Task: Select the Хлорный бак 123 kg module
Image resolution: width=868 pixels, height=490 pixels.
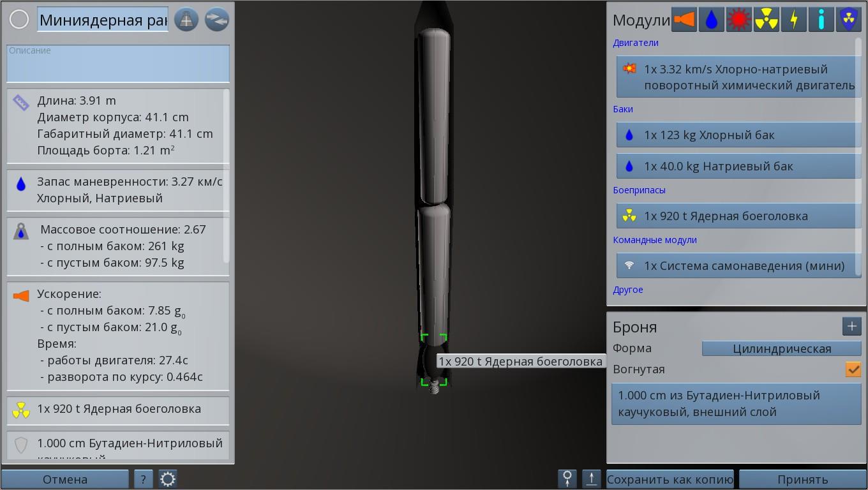Action: click(x=738, y=135)
